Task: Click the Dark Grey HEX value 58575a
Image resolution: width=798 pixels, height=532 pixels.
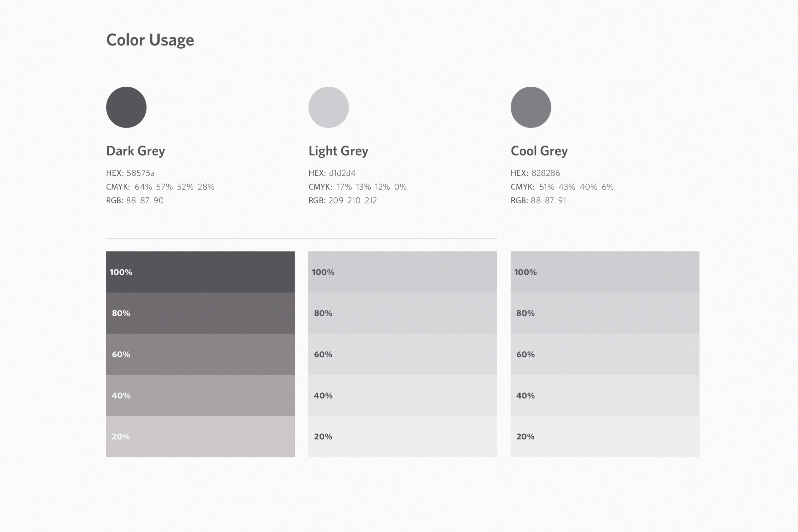Action: coord(141,173)
